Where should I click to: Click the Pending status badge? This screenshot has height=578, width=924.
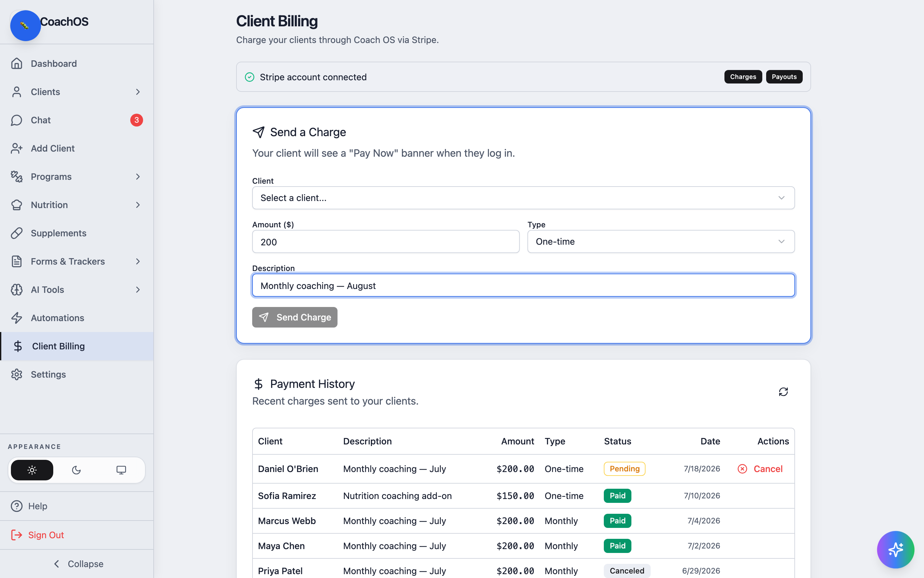click(624, 469)
